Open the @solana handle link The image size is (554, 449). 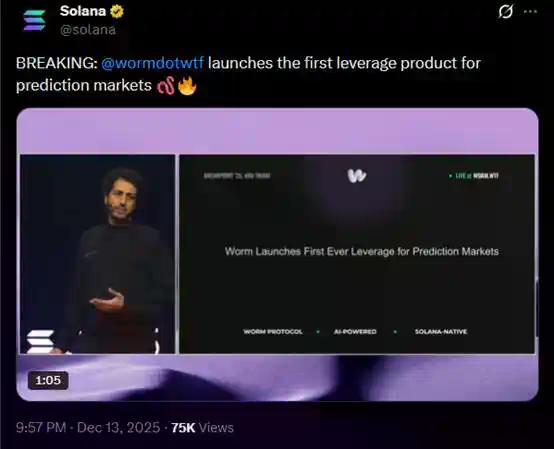(88, 30)
